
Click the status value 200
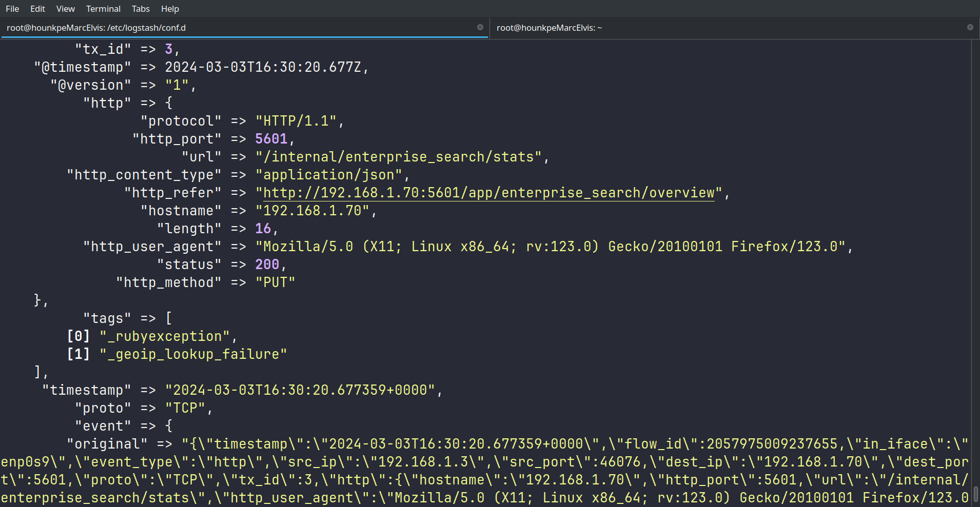click(x=267, y=265)
